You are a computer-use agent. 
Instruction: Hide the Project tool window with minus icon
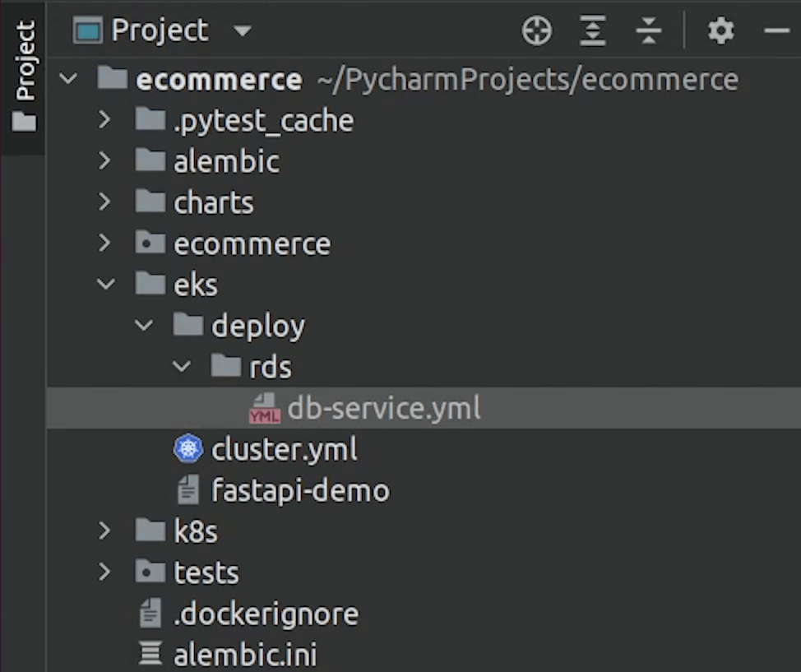[x=776, y=32]
